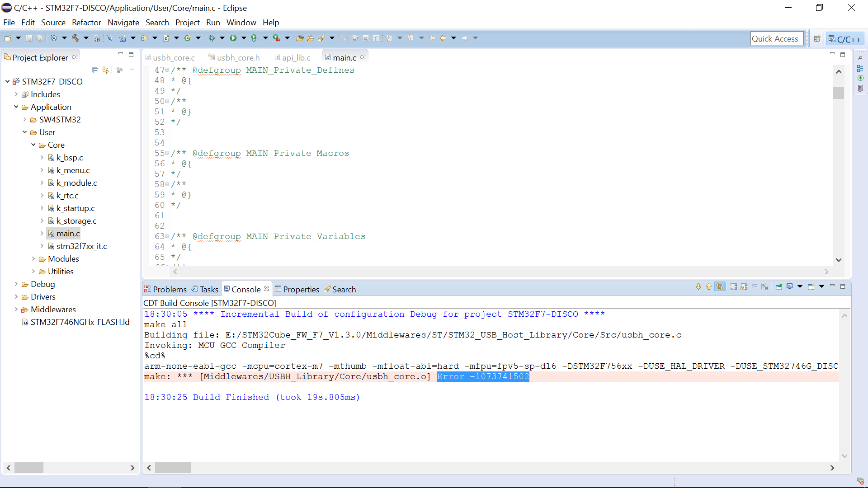Click the Build hammer icon

(75, 38)
